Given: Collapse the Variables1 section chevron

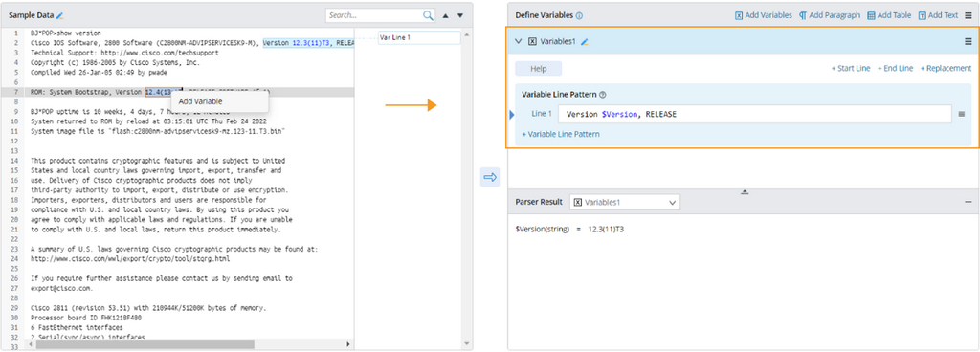Looking at the screenshot, I should [518, 42].
